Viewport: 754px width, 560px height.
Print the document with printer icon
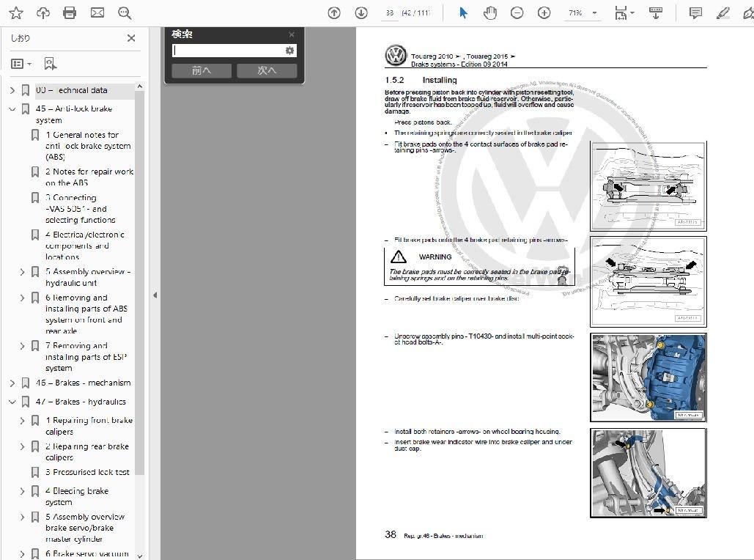[x=70, y=13]
